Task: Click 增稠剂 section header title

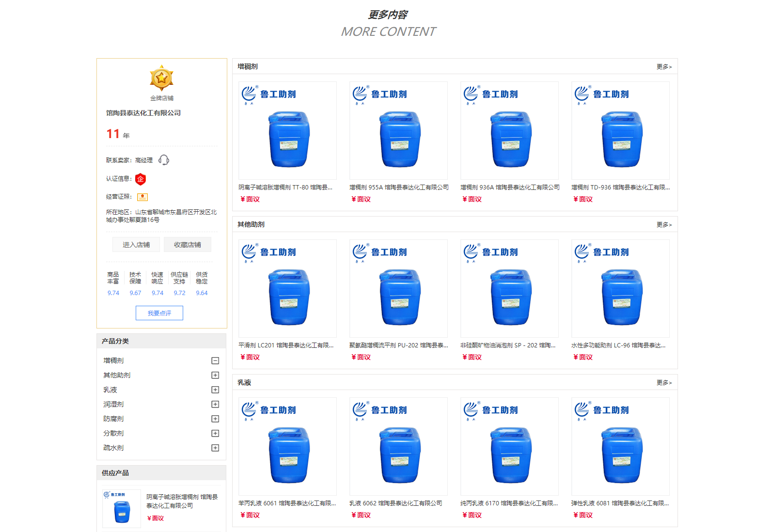Action: [248, 66]
